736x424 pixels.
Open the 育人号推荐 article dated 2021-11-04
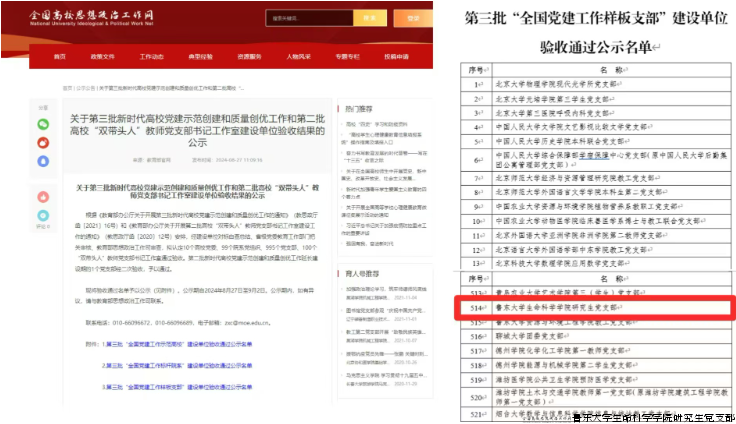click(386, 293)
